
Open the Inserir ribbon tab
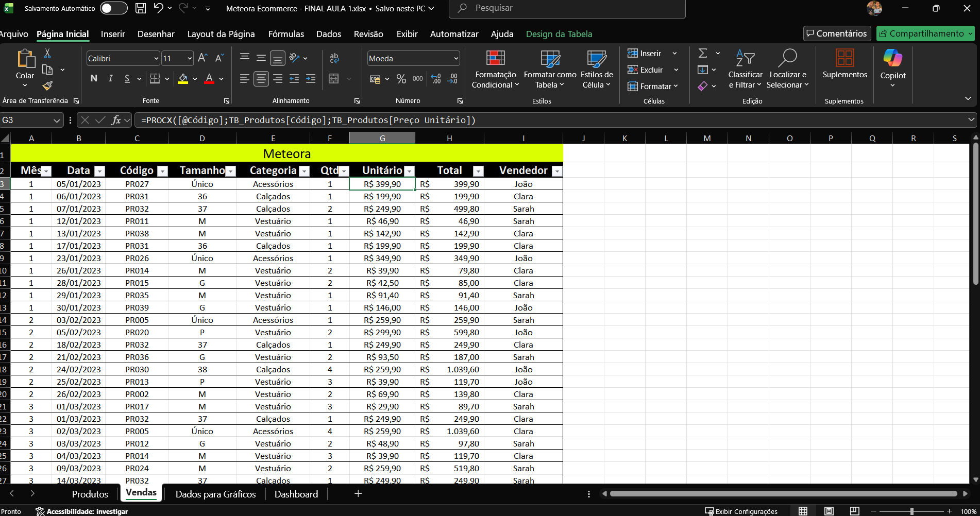[x=113, y=34]
